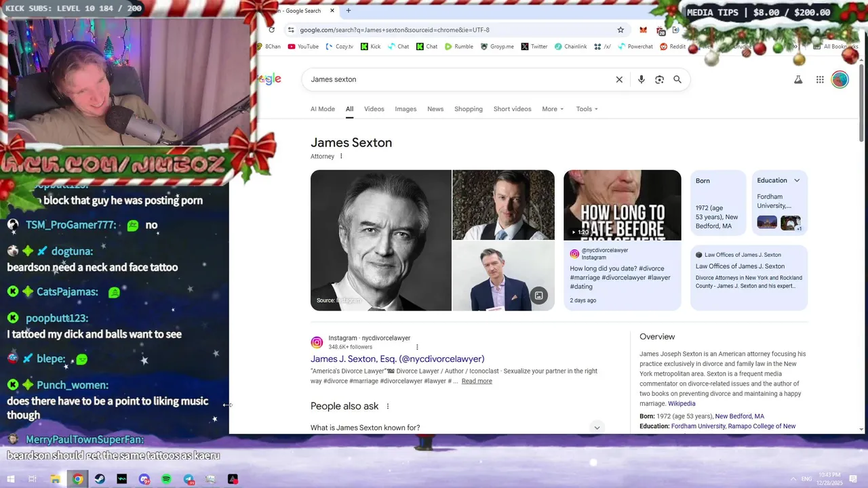
Task: Open the Fordham University link in Overview
Action: coord(698,426)
